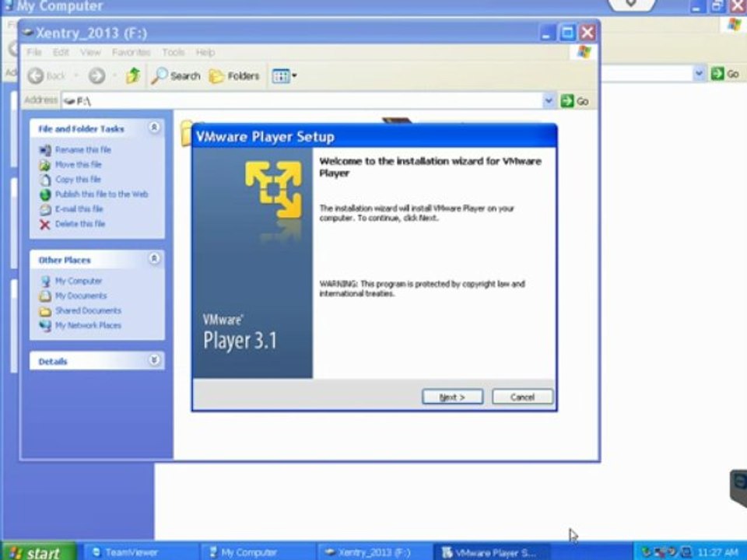Viewport: 747px width, 560px height.
Task: Click Publish this file to the Web
Action: pos(101,194)
